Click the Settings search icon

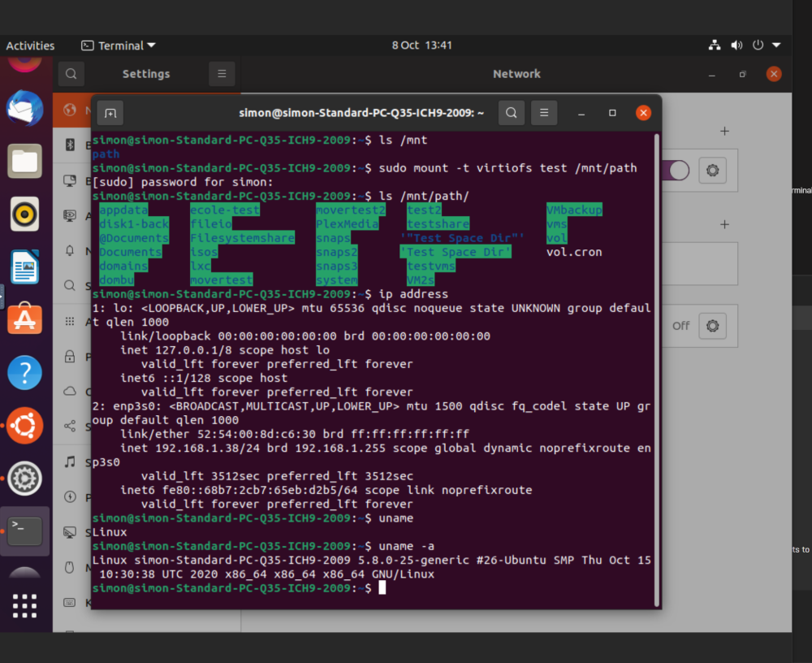point(71,74)
